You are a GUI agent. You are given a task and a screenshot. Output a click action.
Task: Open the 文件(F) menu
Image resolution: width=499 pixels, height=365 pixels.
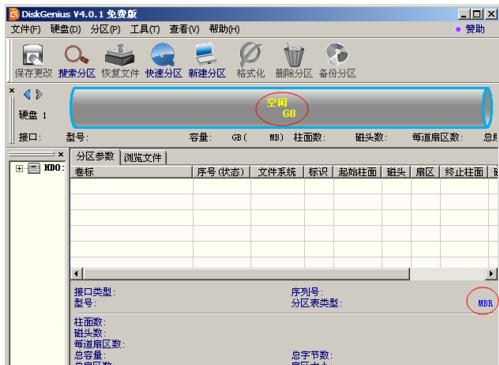coord(26,29)
